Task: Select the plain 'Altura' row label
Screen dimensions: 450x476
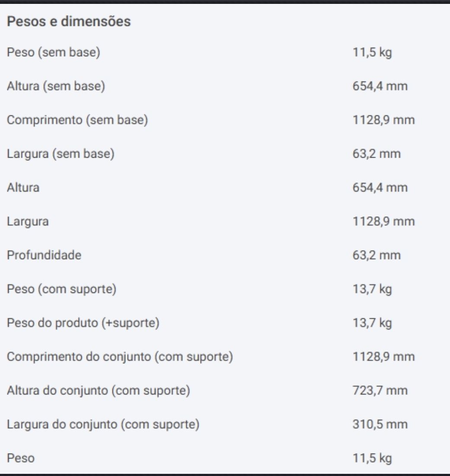Action: [x=23, y=187]
